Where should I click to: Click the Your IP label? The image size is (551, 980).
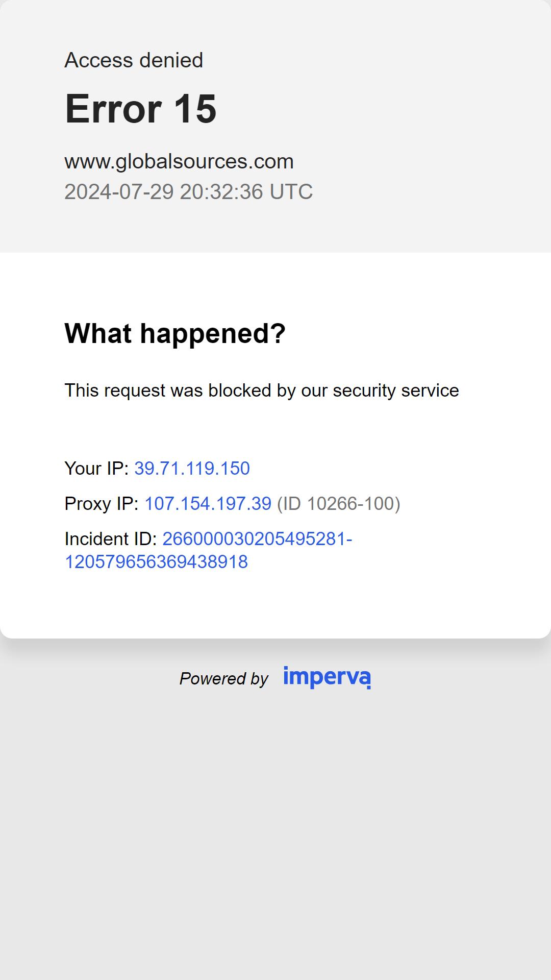pyautogui.click(x=96, y=469)
